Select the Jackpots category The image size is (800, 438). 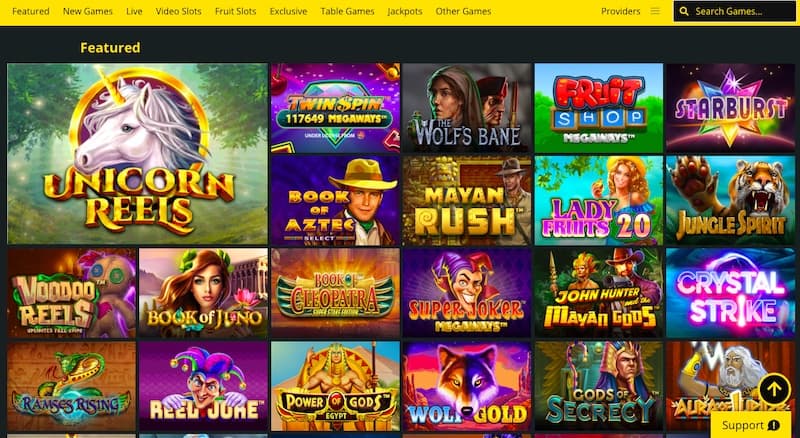[x=405, y=11]
